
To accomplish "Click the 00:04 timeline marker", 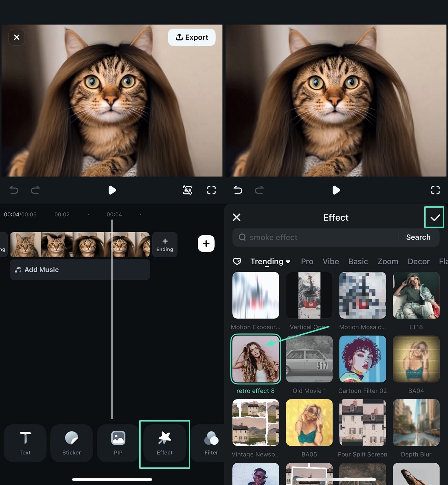I will coord(114,215).
